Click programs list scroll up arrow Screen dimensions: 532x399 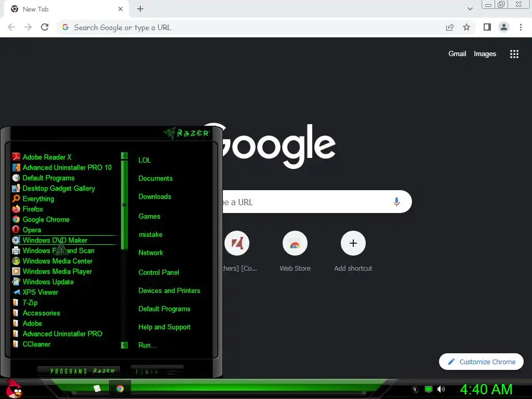pyautogui.click(x=124, y=156)
